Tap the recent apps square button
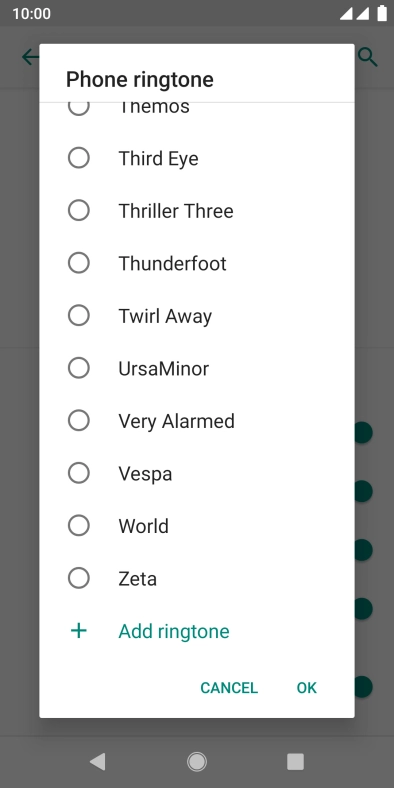Screen dimensions: 394x788 point(296,762)
